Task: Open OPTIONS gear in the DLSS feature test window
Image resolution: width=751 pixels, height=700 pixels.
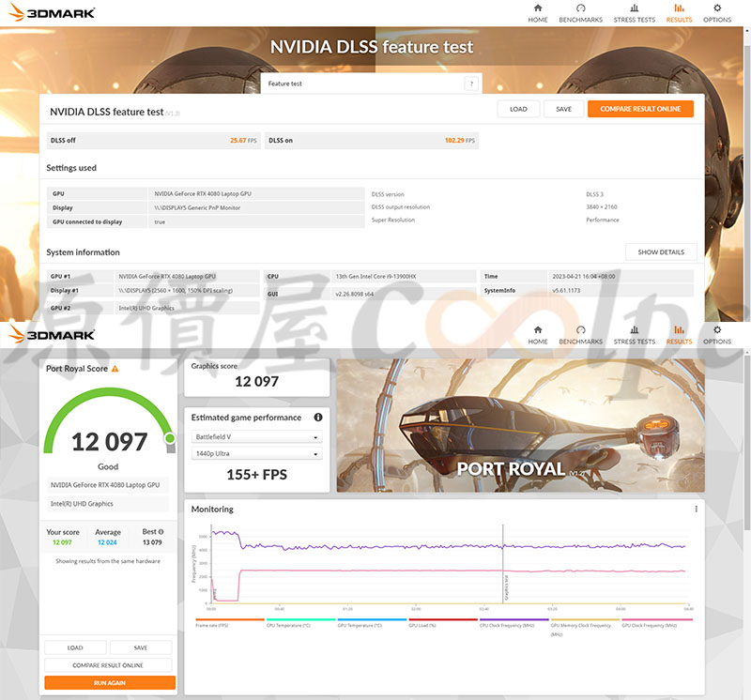Action: (x=717, y=13)
